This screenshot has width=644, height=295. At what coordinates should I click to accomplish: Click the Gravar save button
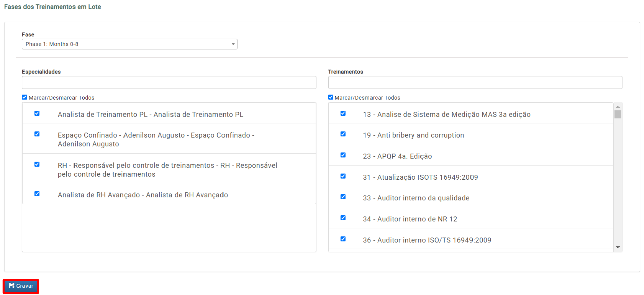[x=21, y=286]
